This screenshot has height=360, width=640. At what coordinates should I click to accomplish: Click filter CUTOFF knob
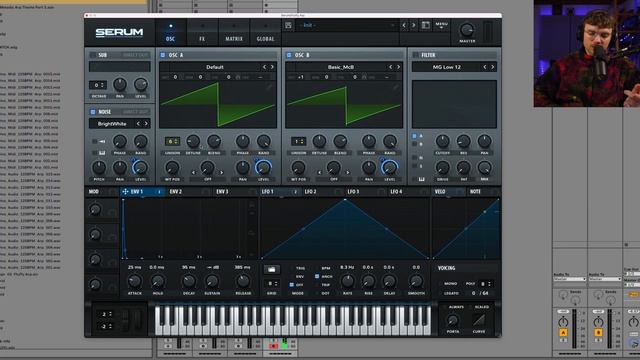pos(442,141)
